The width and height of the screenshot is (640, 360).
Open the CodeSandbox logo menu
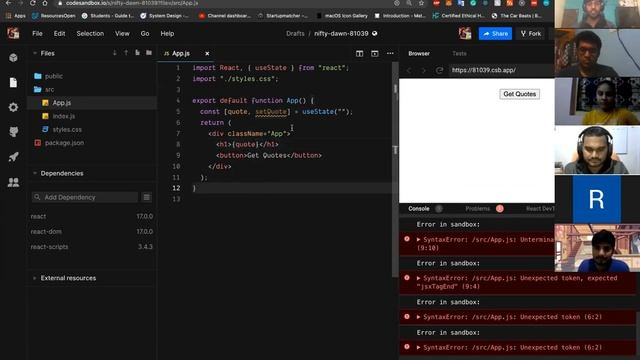pyautogui.click(x=13, y=33)
